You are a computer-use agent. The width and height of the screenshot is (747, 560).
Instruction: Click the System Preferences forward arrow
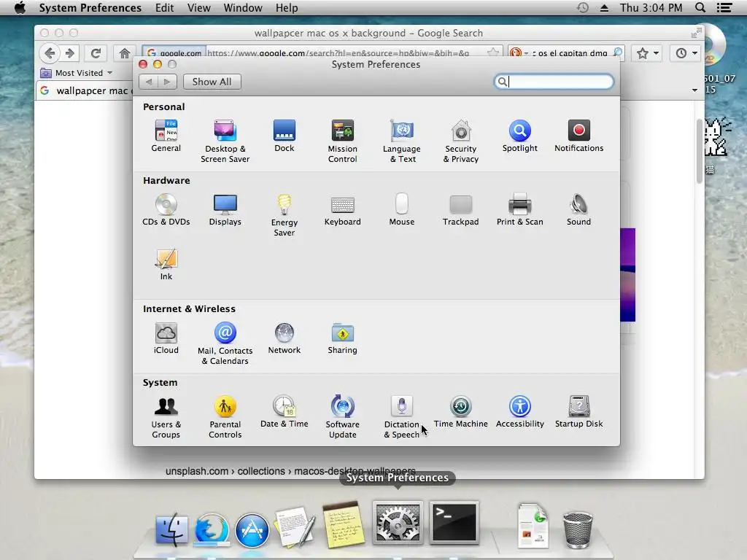167,82
